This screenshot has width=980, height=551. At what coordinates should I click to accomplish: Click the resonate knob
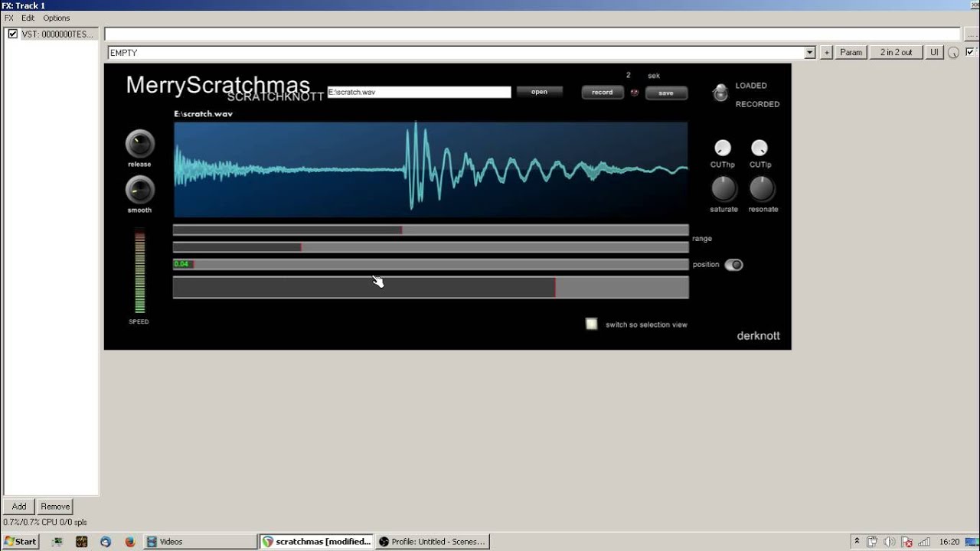click(x=762, y=189)
